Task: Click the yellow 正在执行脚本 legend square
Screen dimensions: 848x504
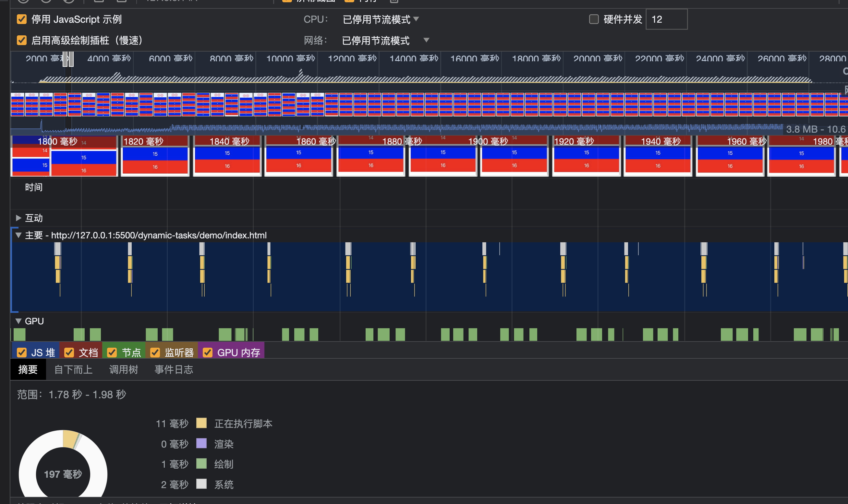Action: [x=202, y=423]
